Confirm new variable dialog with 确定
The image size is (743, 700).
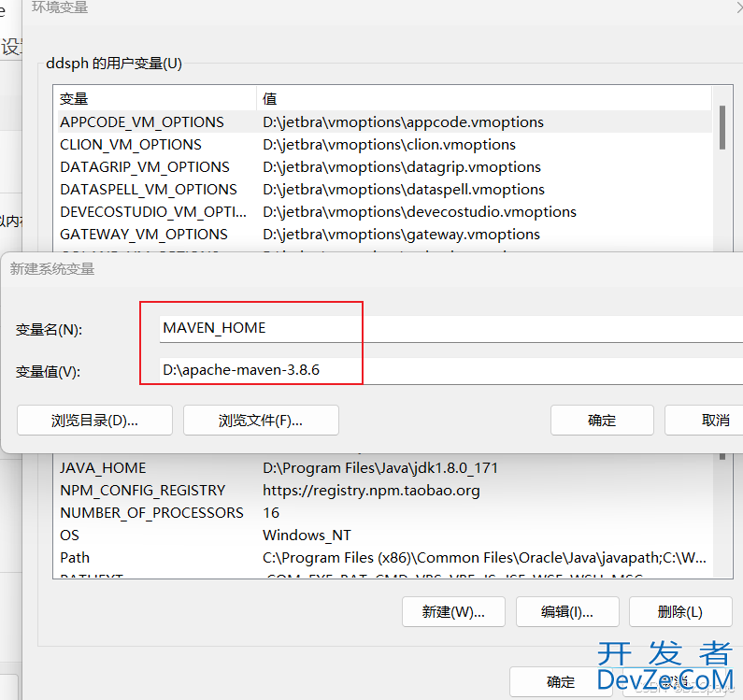[602, 421]
